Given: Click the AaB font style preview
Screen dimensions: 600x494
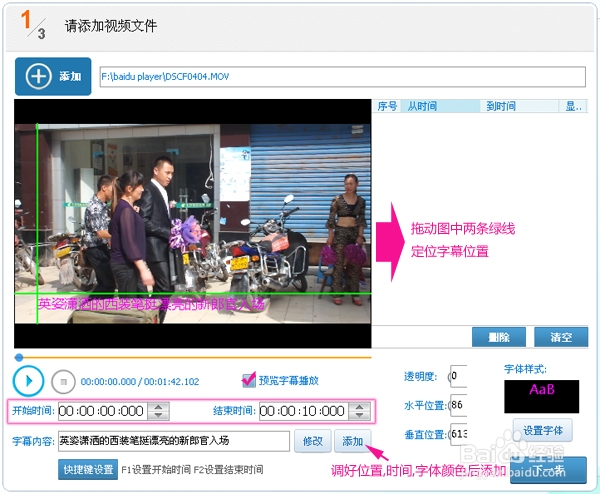Looking at the screenshot, I should pyautogui.click(x=541, y=396).
